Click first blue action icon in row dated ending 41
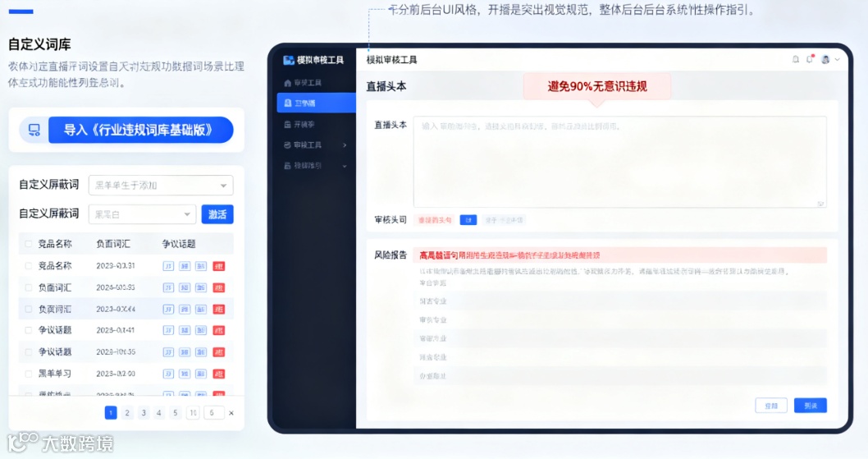The image size is (868, 459). pos(168,330)
